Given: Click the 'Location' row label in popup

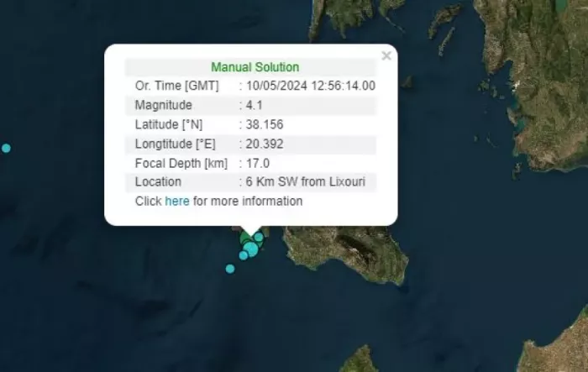Looking at the screenshot, I should click(x=158, y=182).
